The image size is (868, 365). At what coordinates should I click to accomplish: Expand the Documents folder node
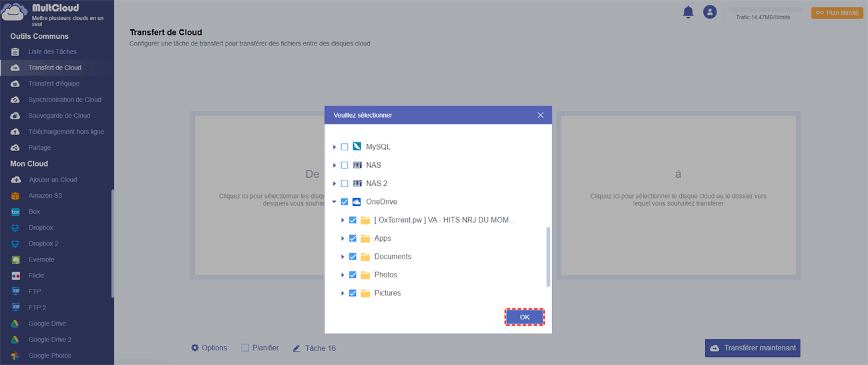point(343,257)
